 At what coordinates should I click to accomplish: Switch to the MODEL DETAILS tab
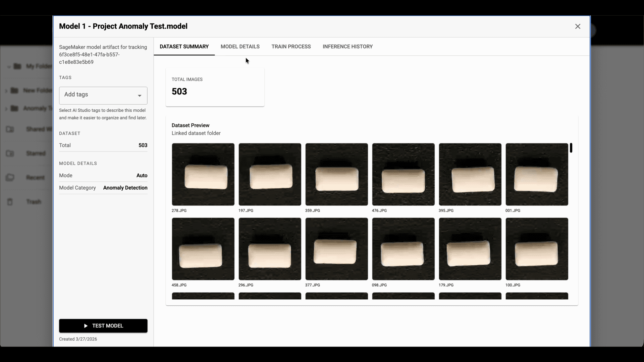click(x=240, y=47)
